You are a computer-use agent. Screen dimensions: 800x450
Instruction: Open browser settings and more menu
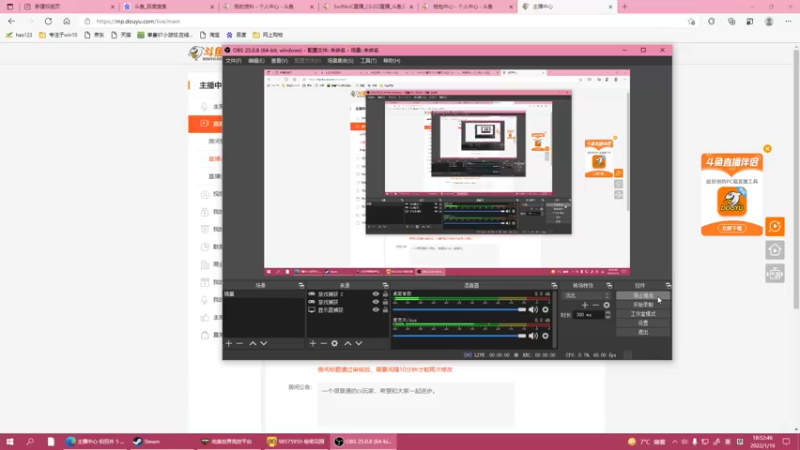(x=788, y=21)
